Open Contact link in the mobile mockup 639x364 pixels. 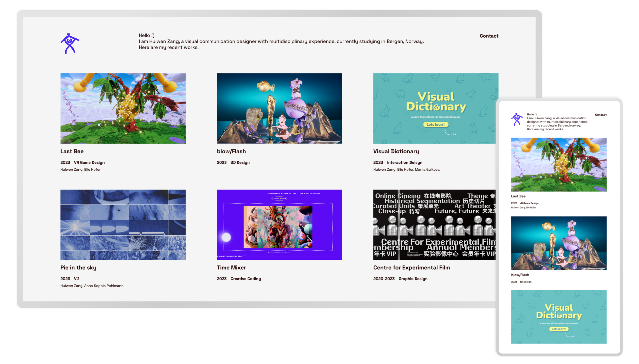(600, 115)
